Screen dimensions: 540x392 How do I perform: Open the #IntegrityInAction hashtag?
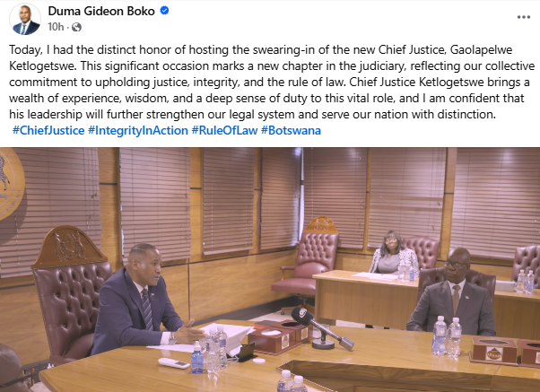(138, 131)
